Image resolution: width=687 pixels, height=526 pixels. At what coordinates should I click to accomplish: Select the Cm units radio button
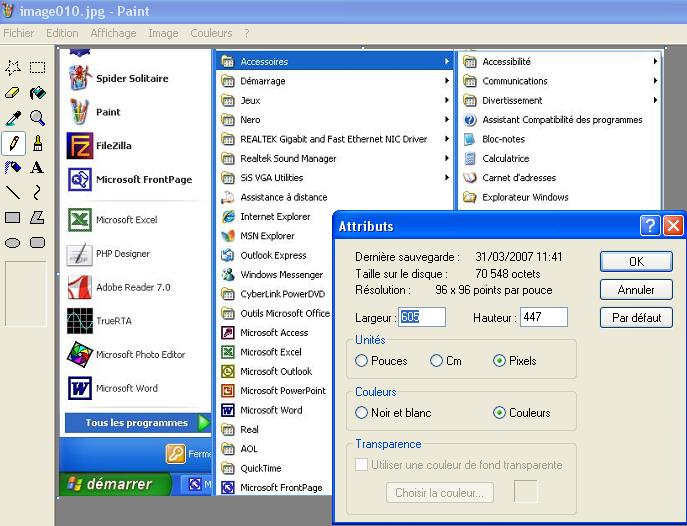[436, 361]
